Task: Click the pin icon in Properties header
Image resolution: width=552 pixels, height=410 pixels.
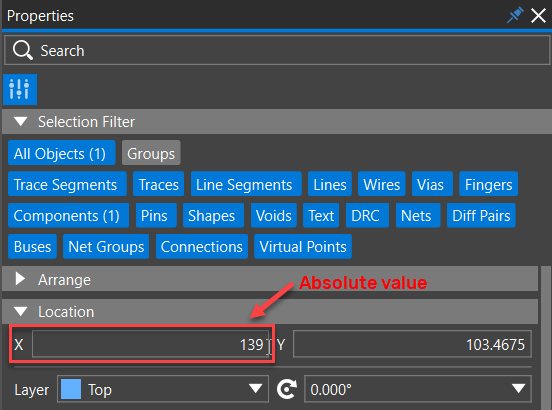Action: [515, 15]
